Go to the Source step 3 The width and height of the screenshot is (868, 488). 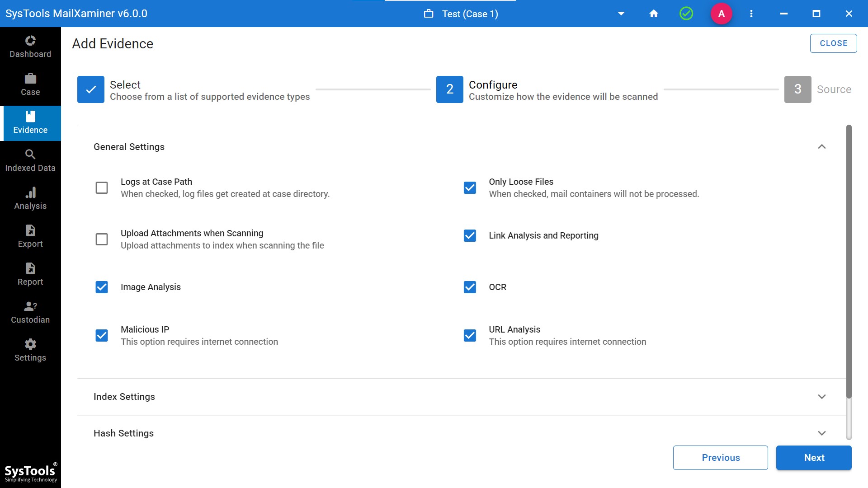798,89
